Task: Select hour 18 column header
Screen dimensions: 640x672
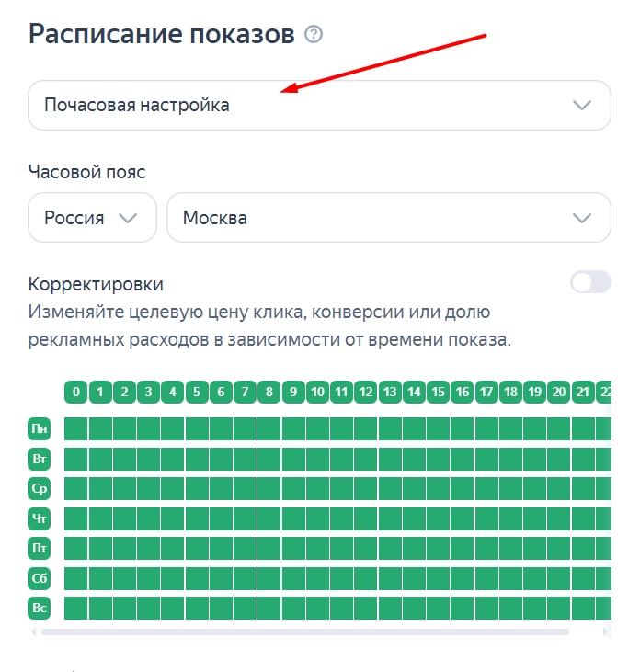Action: coord(510,393)
